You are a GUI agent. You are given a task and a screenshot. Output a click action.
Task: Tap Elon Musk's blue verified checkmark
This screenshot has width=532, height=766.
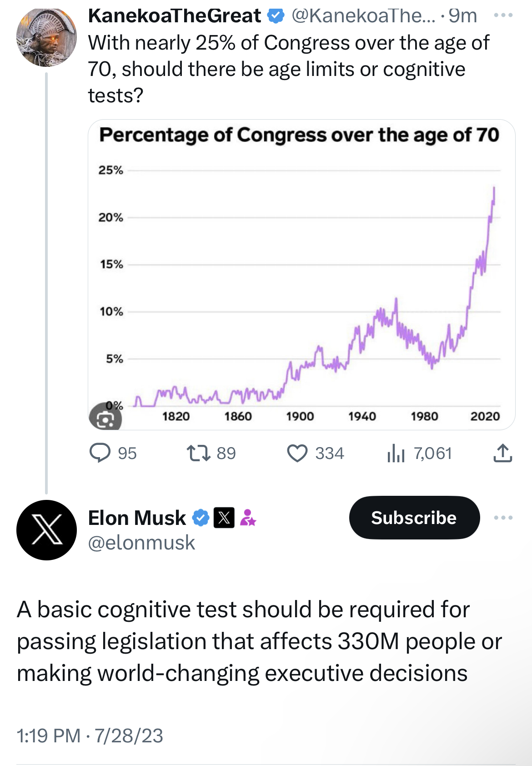click(201, 518)
